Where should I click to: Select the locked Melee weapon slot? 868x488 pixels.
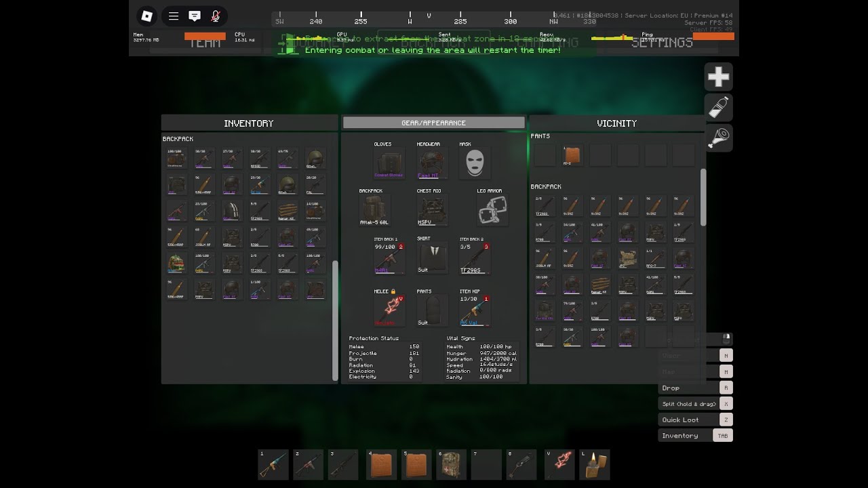pos(389,310)
